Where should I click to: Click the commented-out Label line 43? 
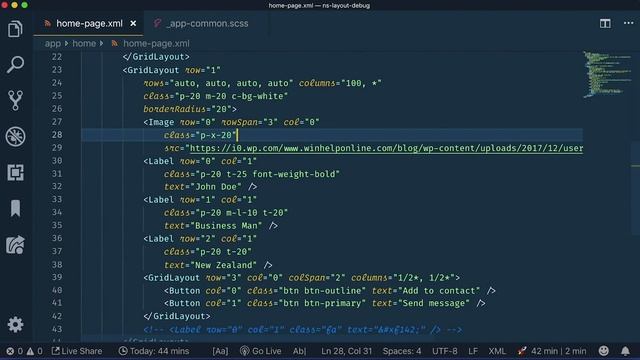tap(303, 329)
